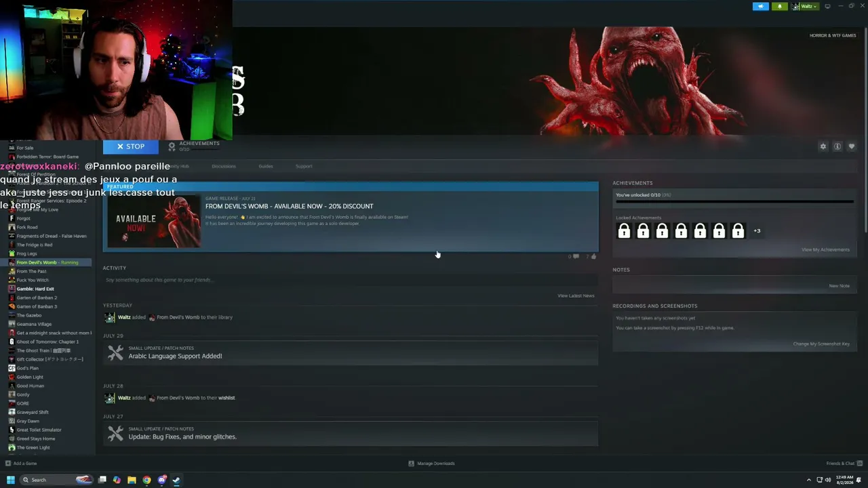868x488 pixels.
Task: Select The Fridge is Red game
Action: (x=34, y=245)
